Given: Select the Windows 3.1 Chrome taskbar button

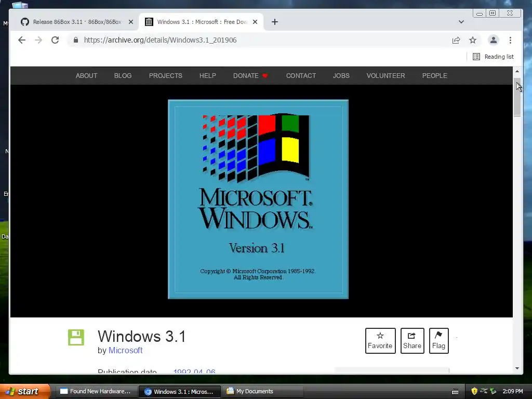Looking at the screenshot, I should coord(180,392).
